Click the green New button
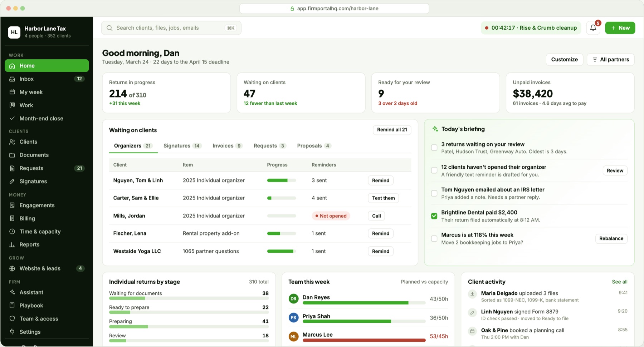644x347 pixels. tap(620, 28)
